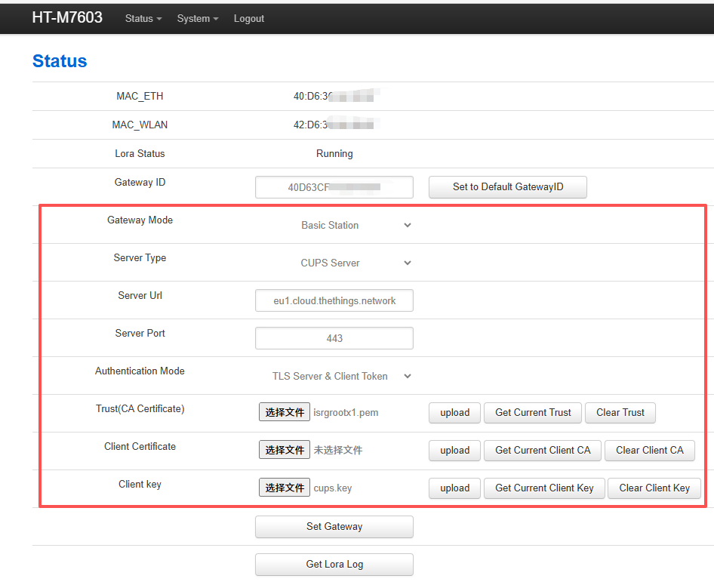Focus the Server Url text field
This screenshot has height=588, width=714.
(334, 300)
